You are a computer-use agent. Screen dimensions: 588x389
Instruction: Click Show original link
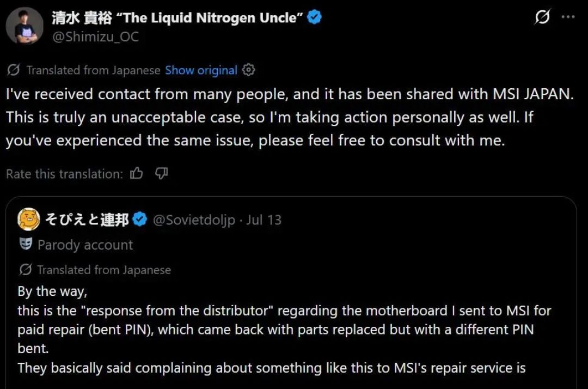(201, 70)
